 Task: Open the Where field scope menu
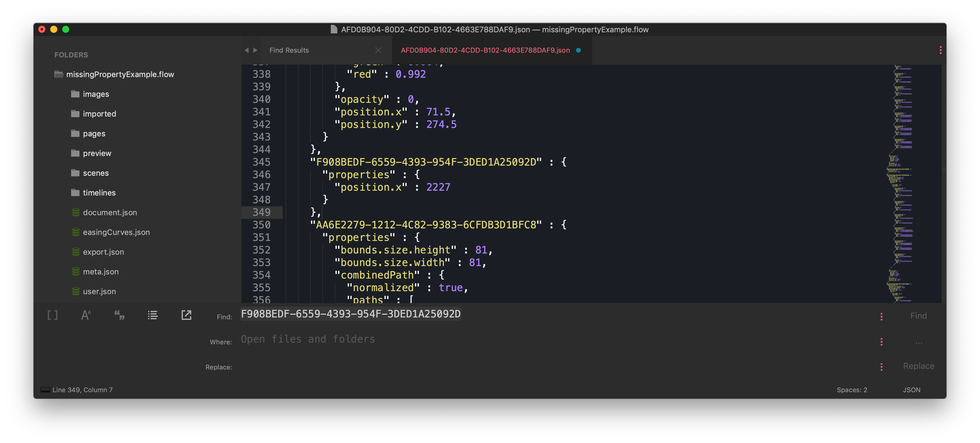[x=882, y=342]
